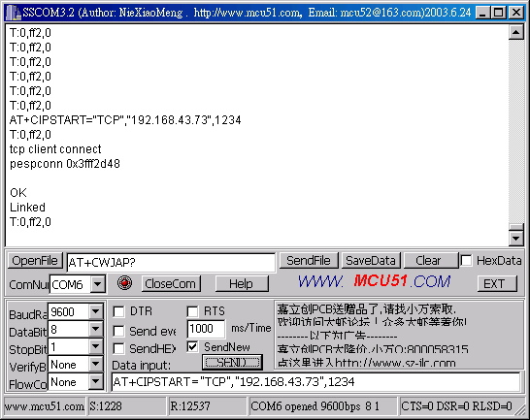Click the 'tcp client connect' line
Viewport: 530px width, 420px height.
[x=55, y=149]
